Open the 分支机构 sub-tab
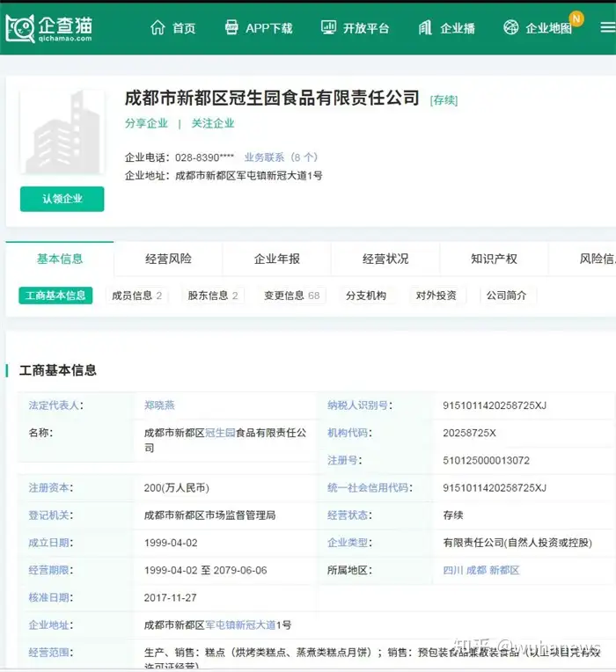The height and width of the screenshot is (672, 616). point(366,296)
